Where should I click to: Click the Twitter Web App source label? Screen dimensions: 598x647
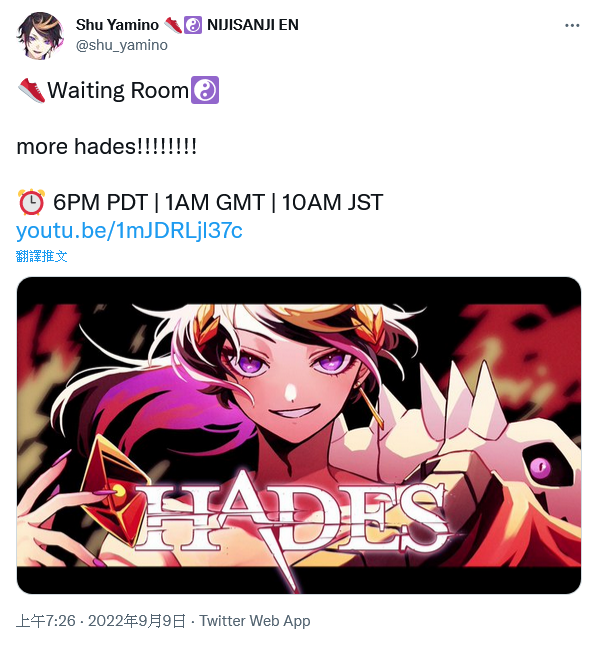pos(255,621)
